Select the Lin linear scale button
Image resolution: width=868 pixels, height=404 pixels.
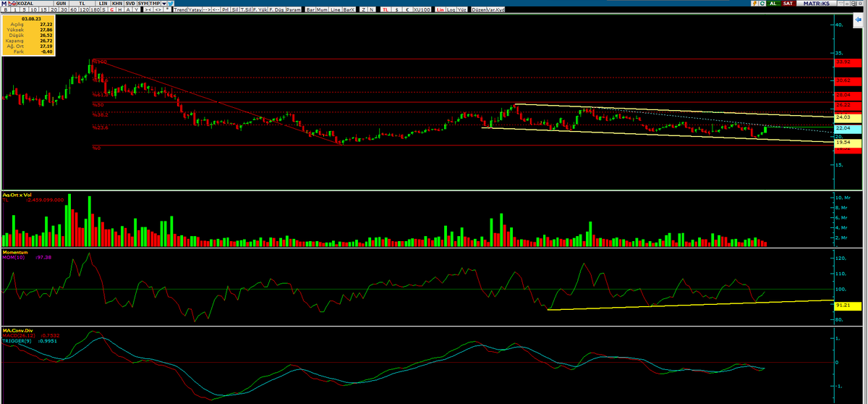(x=441, y=9)
